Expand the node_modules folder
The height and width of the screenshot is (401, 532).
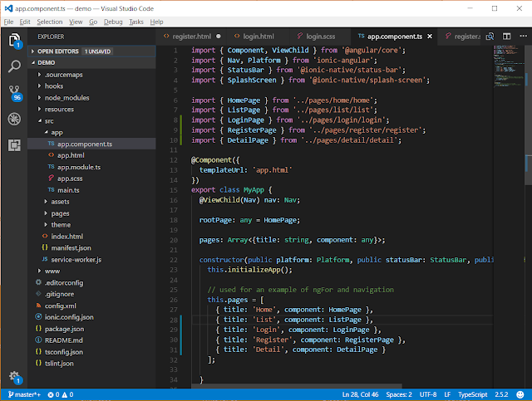39,98
